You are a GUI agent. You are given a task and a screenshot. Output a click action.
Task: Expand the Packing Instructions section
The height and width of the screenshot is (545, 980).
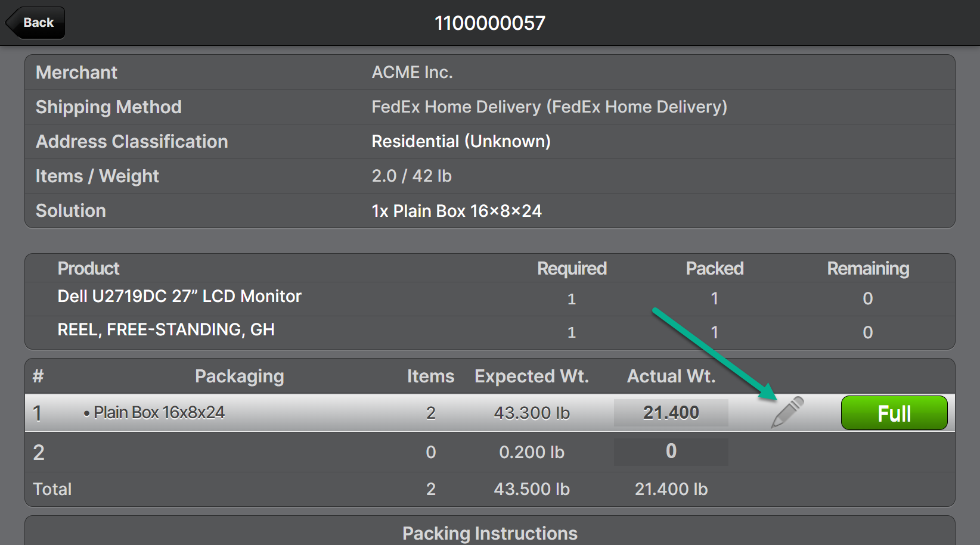[x=489, y=532]
